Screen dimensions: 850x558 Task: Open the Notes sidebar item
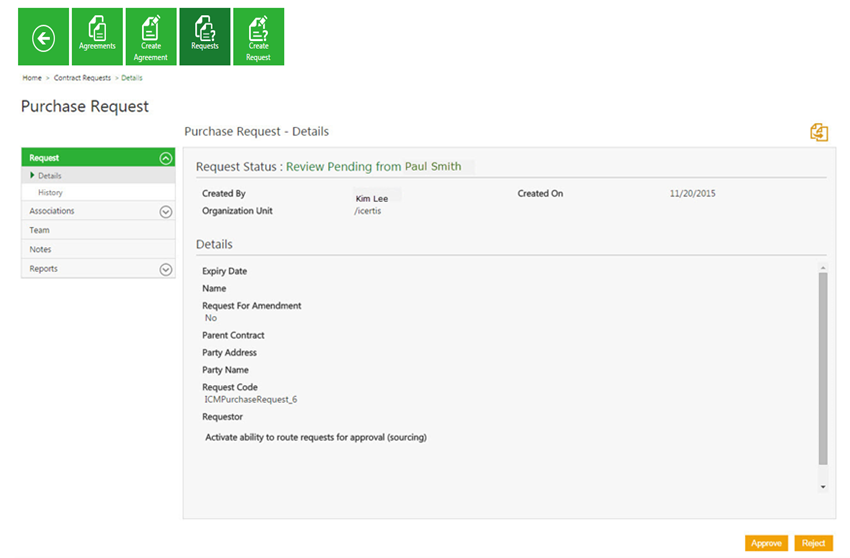coord(40,249)
